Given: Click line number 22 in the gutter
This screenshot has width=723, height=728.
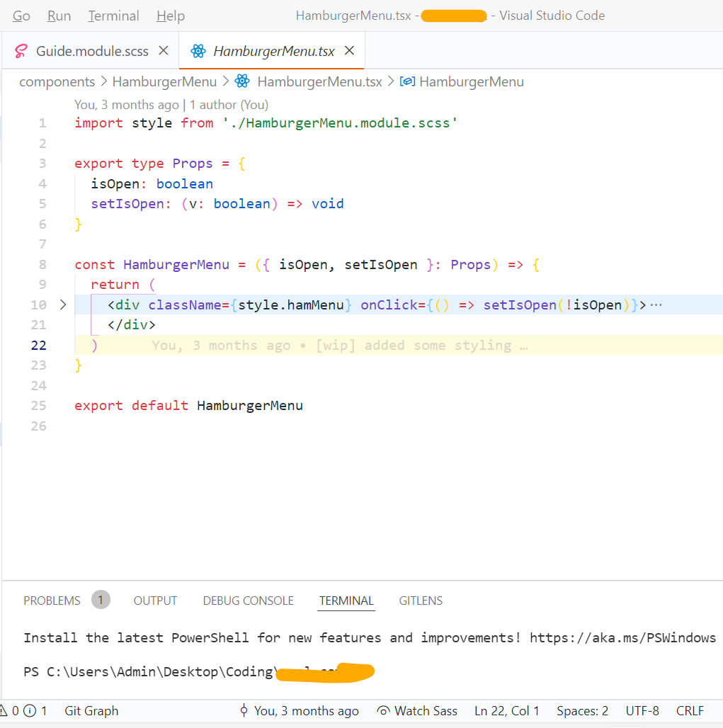Looking at the screenshot, I should 38,345.
